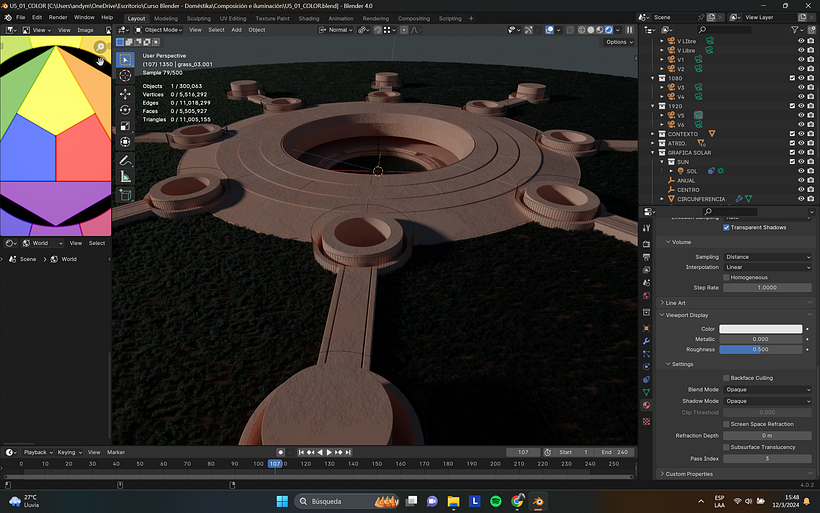Expand the CIRCUNFERENCIA tree item

click(662, 199)
